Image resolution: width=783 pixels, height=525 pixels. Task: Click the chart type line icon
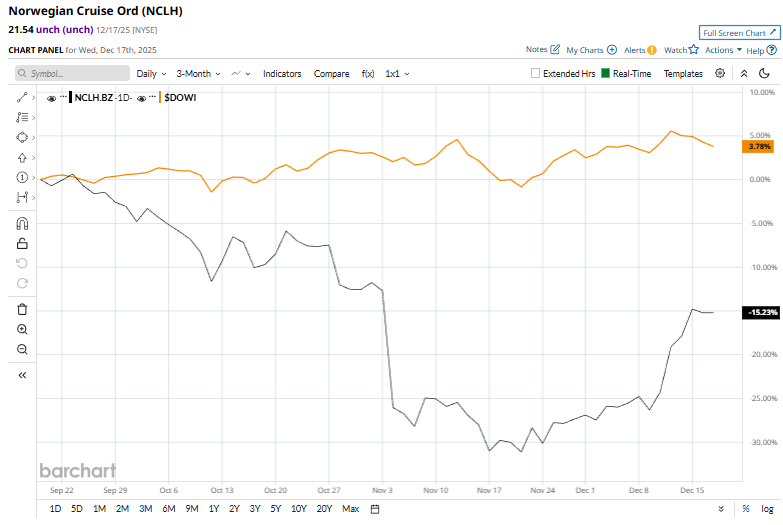click(236, 73)
